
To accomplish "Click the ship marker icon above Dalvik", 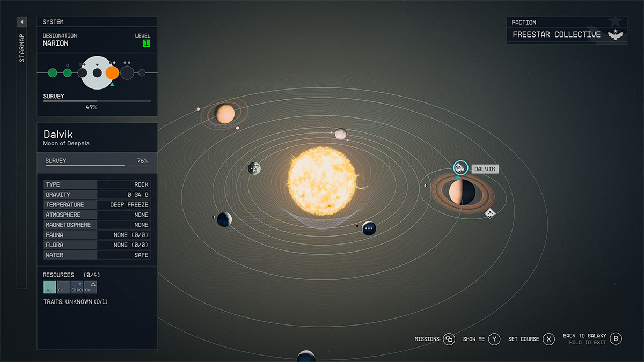I will (x=459, y=167).
